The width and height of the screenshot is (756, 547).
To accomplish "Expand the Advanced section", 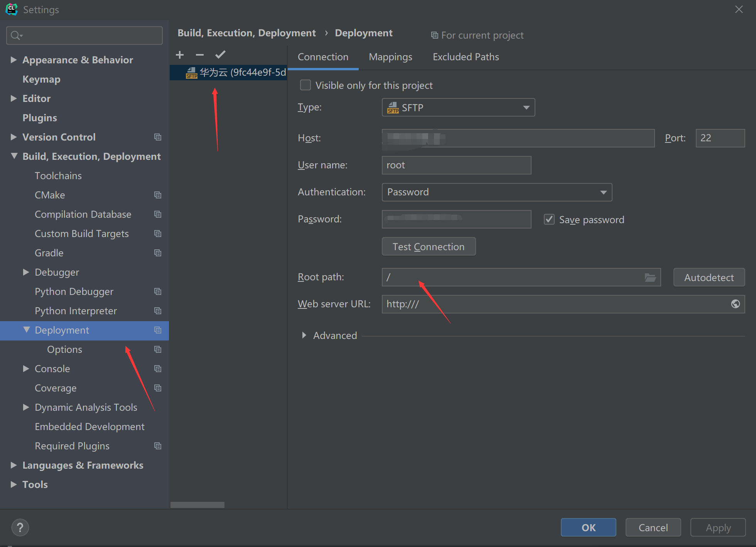I will (304, 335).
